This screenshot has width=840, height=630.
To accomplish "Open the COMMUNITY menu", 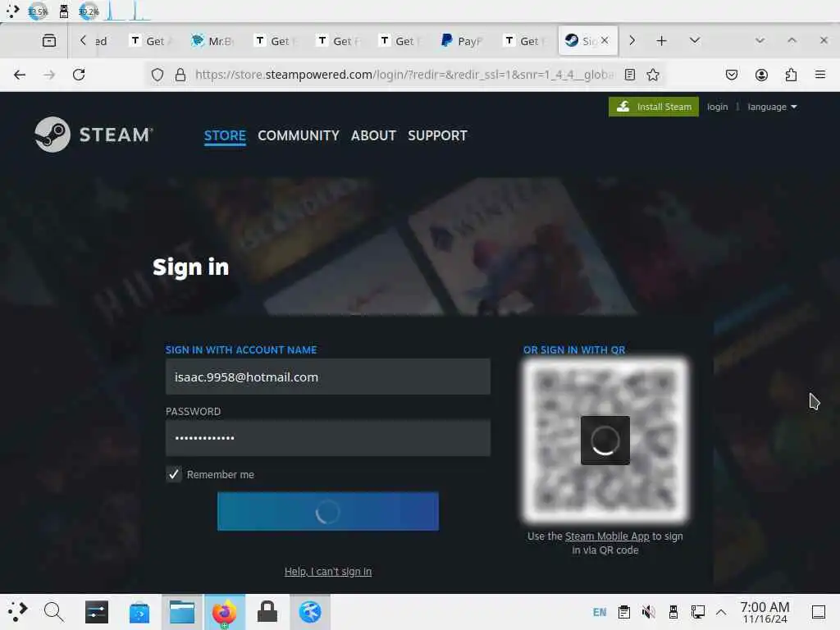I will [x=299, y=135].
